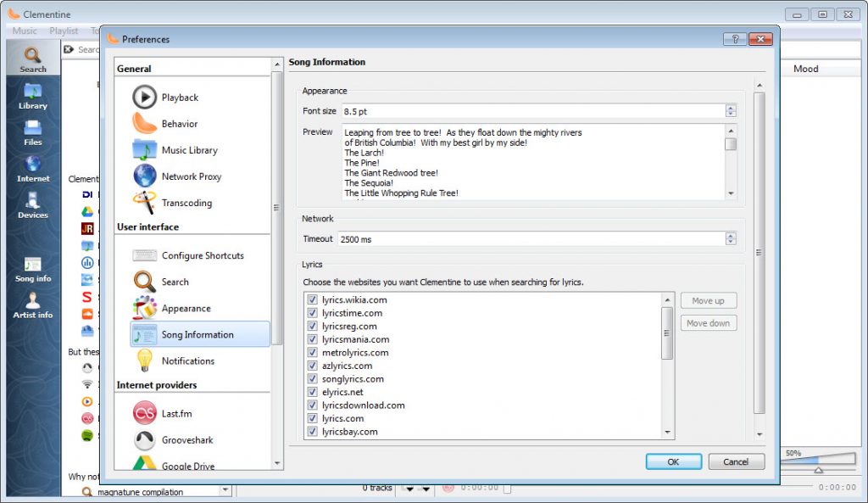Decrease font size with down arrow
The width and height of the screenshot is (868, 503).
point(731,115)
